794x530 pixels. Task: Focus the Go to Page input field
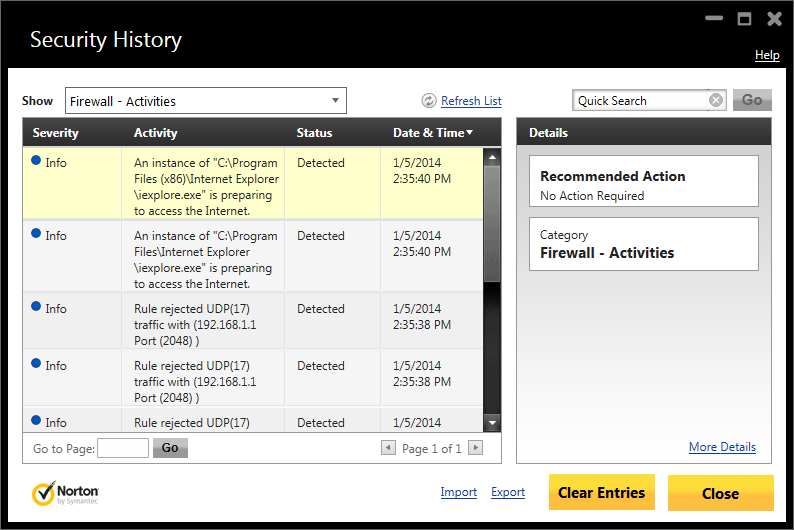[x=123, y=448]
